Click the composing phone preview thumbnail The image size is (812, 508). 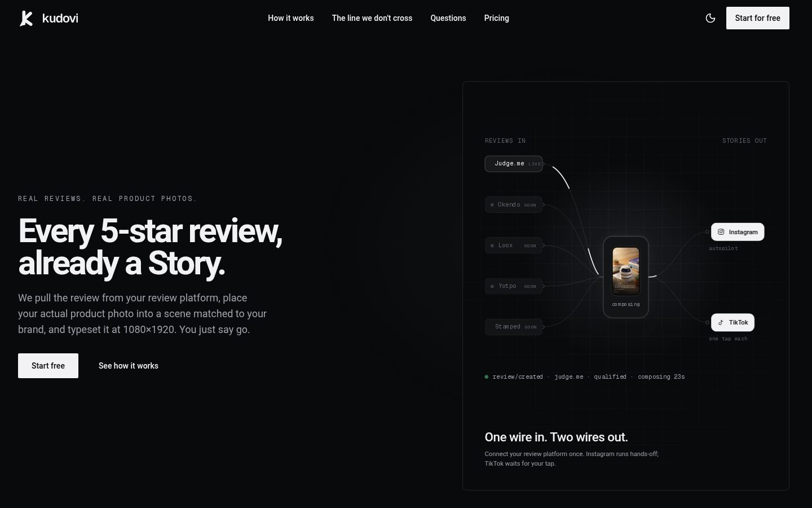626,271
